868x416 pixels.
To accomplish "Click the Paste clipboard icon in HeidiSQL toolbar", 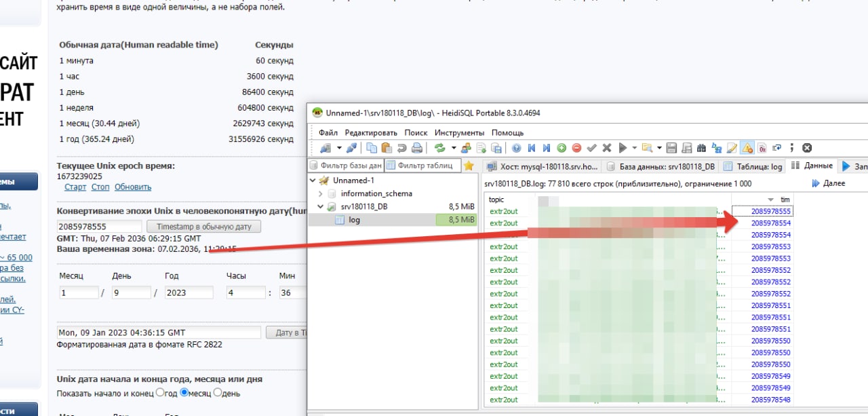I will pos(387,147).
